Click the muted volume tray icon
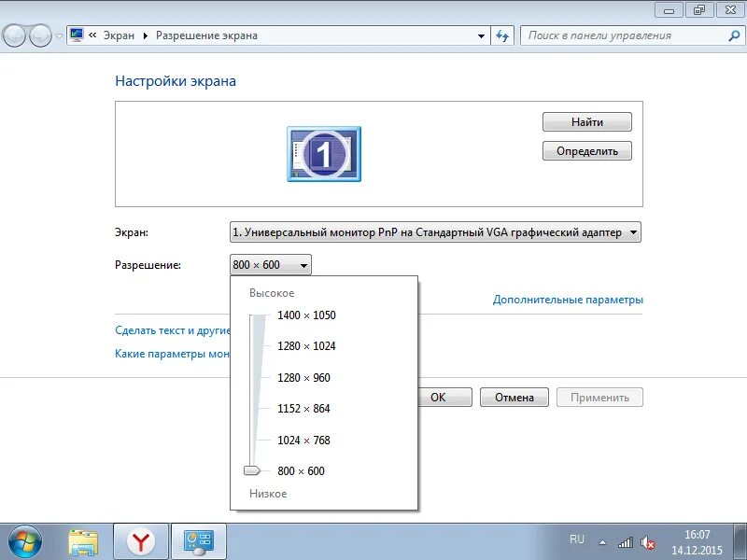Screen dimensions: 747x560 click(x=647, y=542)
